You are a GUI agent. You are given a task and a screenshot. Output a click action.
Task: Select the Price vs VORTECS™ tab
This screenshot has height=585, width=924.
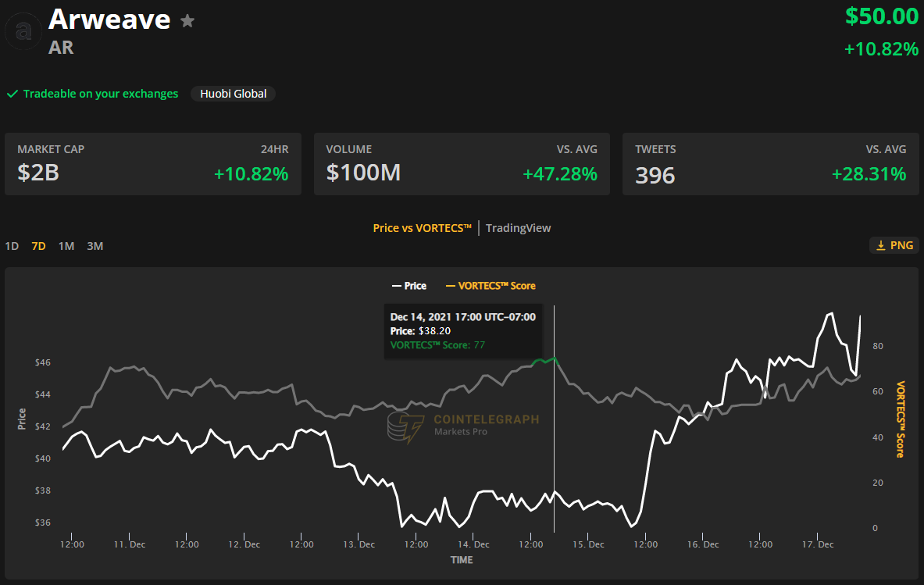[x=423, y=227]
